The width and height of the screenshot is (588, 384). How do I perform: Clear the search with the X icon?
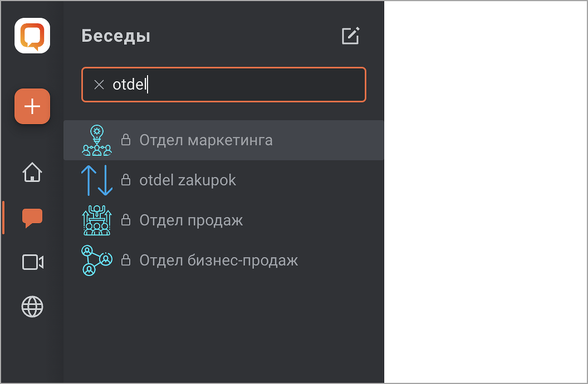pyautogui.click(x=99, y=85)
